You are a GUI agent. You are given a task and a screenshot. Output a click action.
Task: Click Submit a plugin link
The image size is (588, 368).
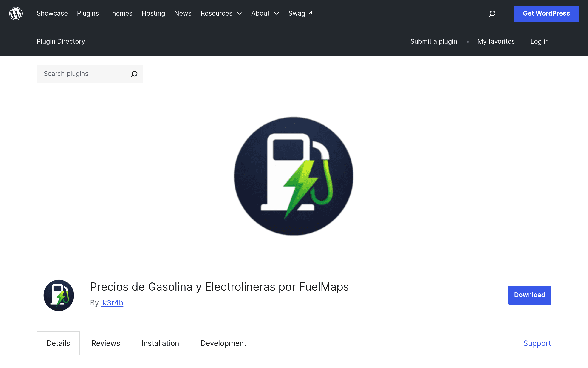pyautogui.click(x=433, y=42)
